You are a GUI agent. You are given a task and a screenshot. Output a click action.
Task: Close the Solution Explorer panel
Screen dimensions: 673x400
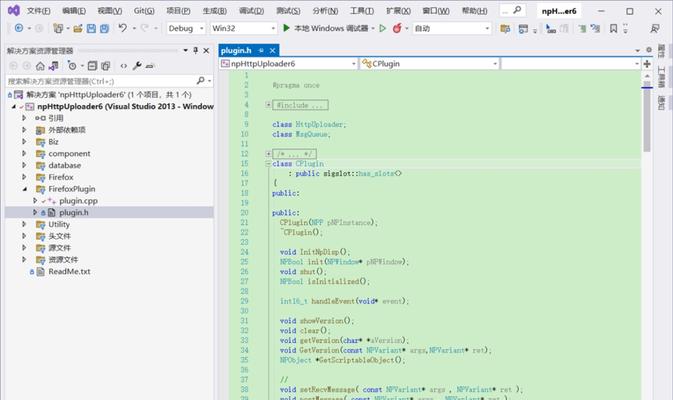206,51
